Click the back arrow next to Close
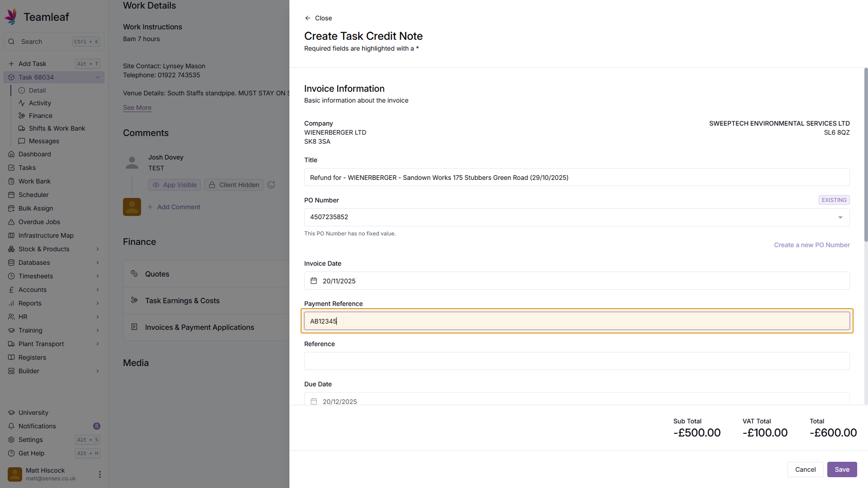The height and width of the screenshot is (488, 868). click(308, 18)
